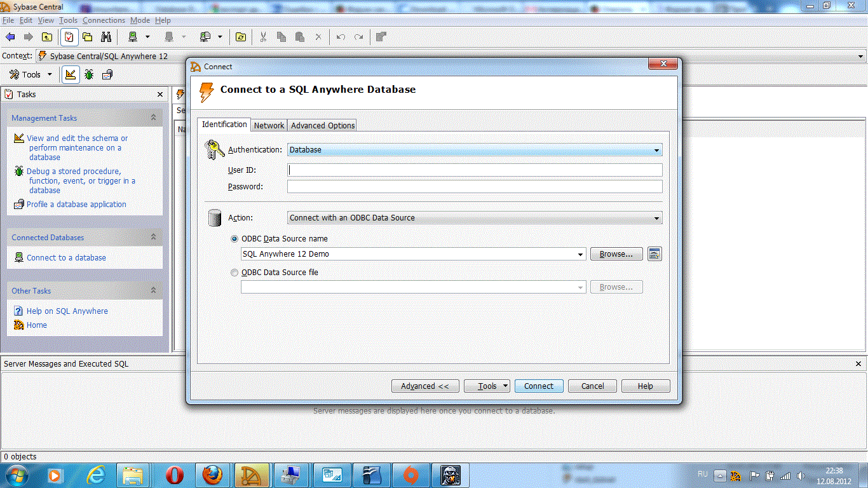This screenshot has width=868, height=488.
Task: Close the Tasks pane with X
Action: coord(160,94)
